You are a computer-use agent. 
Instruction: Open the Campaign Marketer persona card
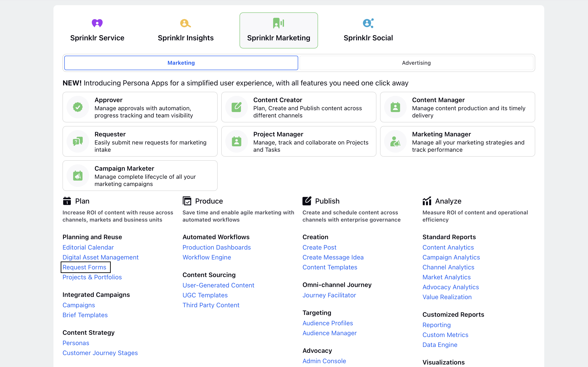click(140, 175)
